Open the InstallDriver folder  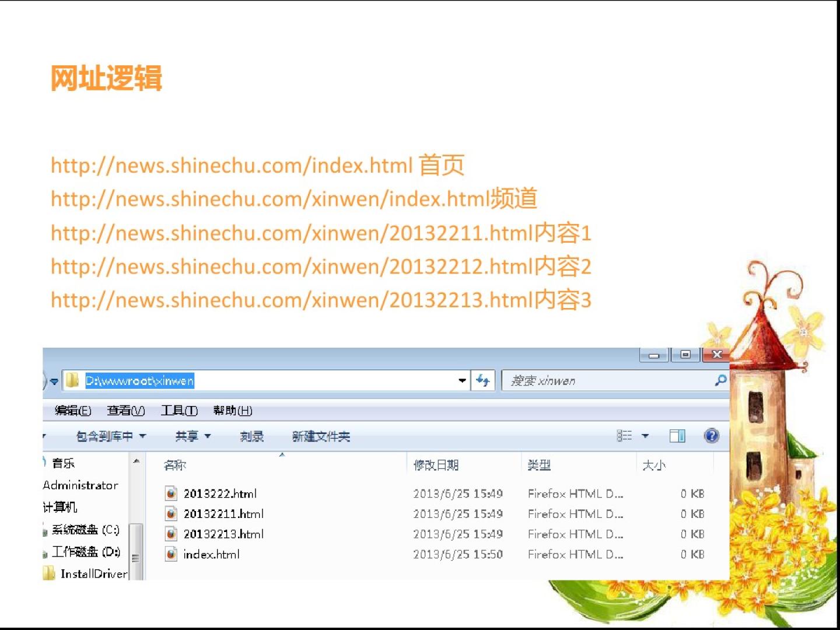pyautogui.click(x=93, y=574)
